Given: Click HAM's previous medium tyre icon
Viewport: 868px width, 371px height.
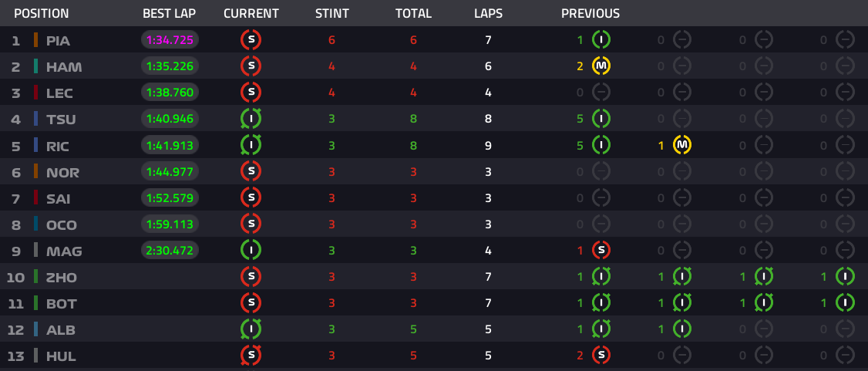Looking at the screenshot, I should pos(601,66).
